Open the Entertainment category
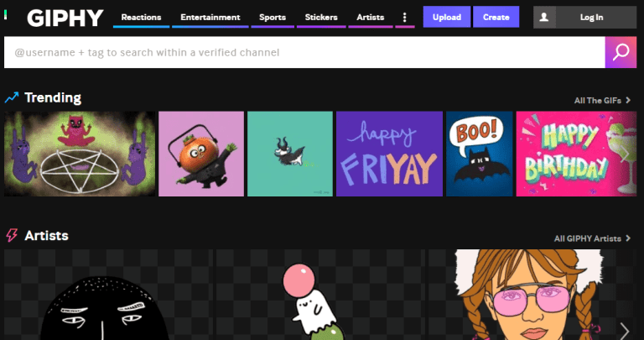Image resolution: width=644 pixels, height=340 pixels. click(210, 17)
